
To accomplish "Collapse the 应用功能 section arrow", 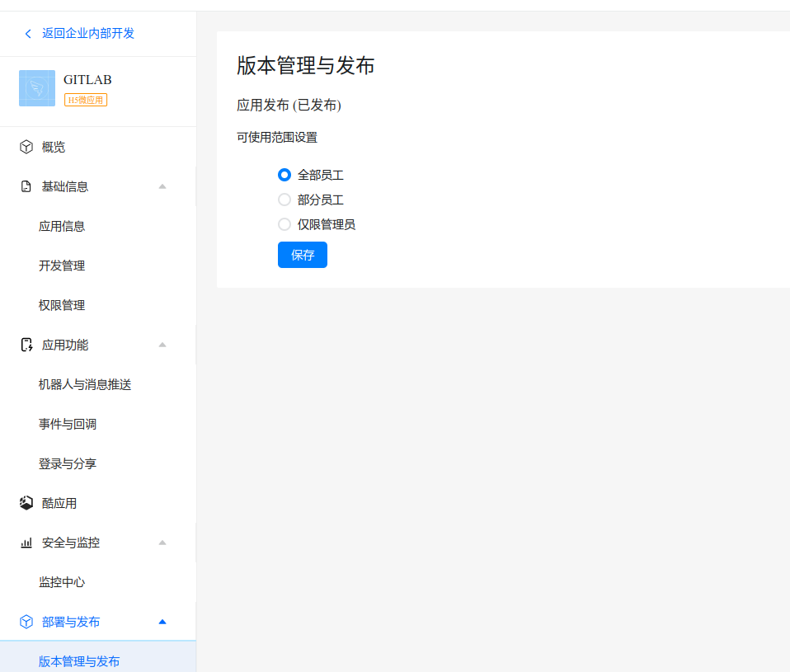I will point(162,345).
